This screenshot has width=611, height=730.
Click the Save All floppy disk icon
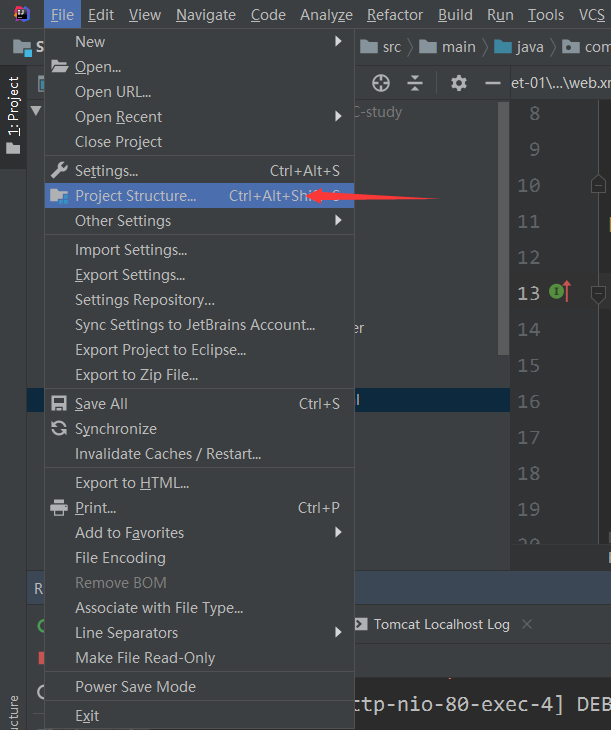pos(59,404)
